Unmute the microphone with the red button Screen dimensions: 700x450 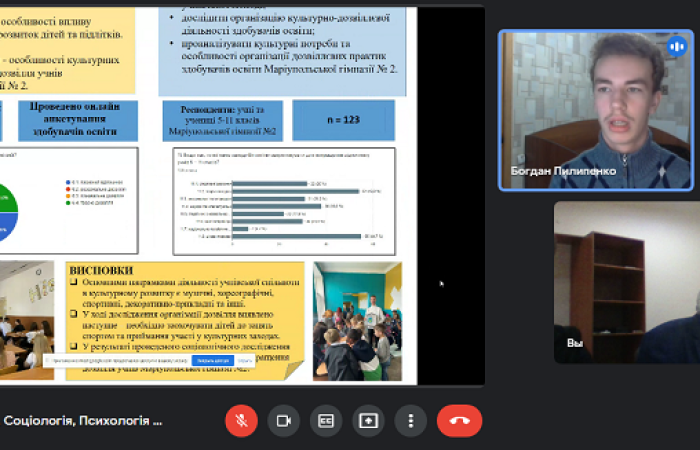(241, 420)
